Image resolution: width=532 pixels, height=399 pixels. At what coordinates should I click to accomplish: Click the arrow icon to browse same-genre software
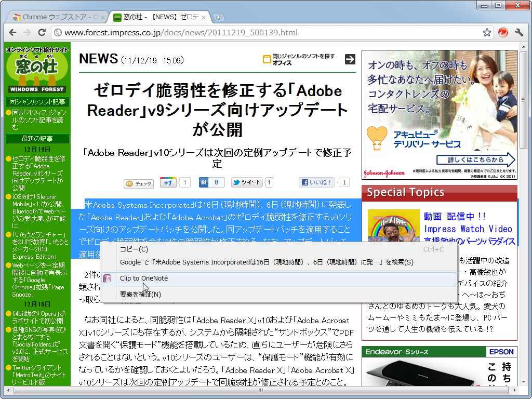point(350,59)
